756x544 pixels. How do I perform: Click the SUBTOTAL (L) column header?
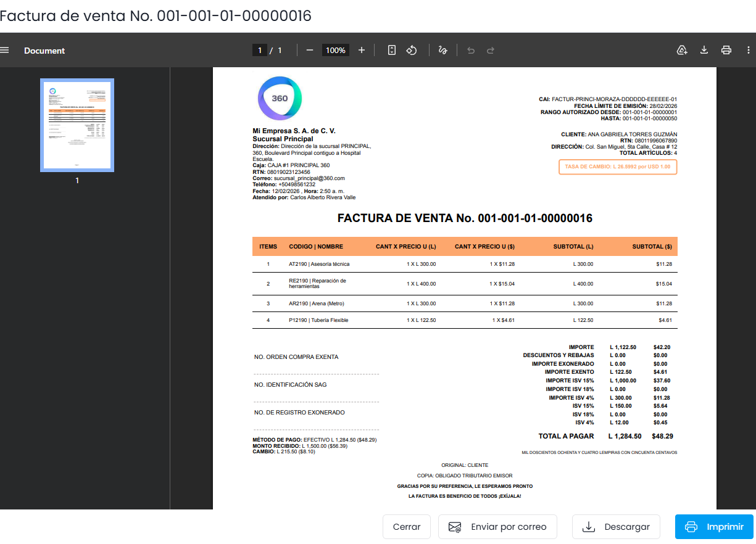click(573, 247)
